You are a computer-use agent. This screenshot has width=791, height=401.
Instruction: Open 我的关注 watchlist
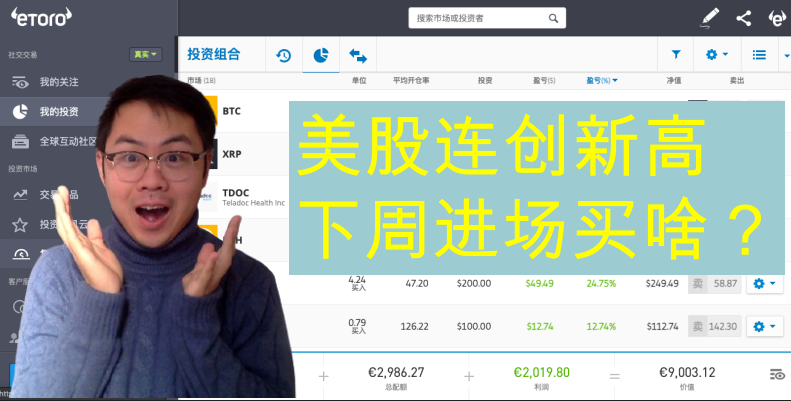pos(59,82)
